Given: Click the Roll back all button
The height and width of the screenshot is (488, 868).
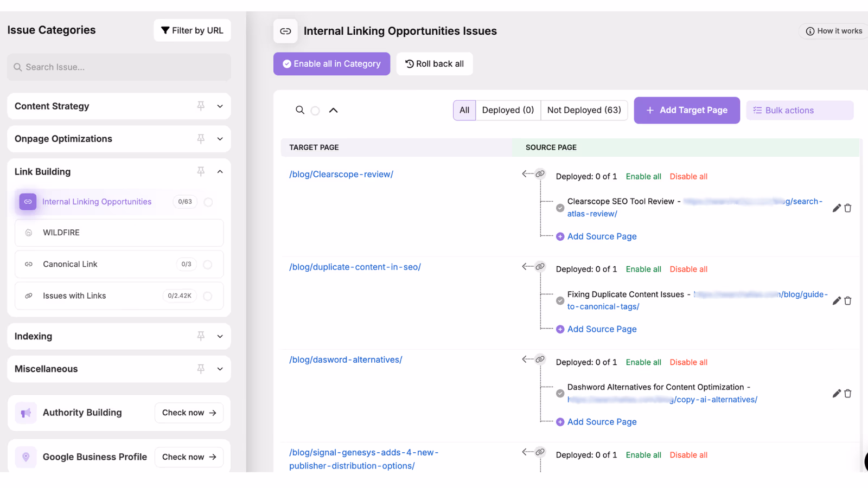Looking at the screenshot, I should [x=435, y=64].
